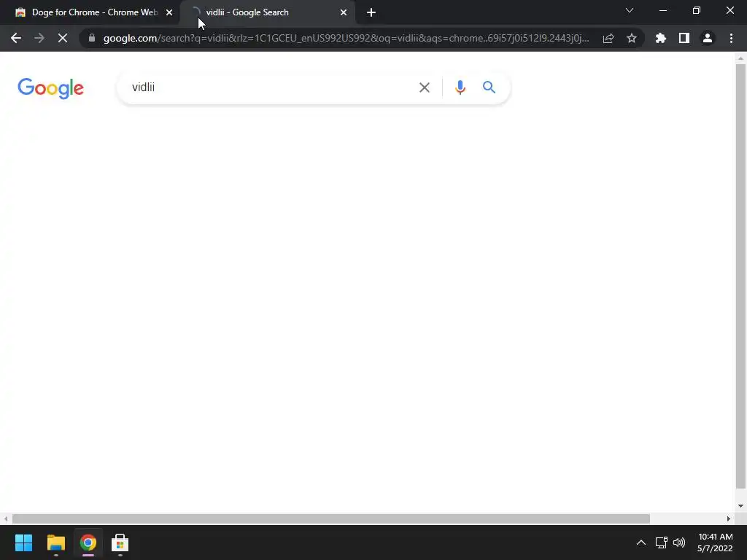Image resolution: width=747 pixels, height=560 pixels.
Task: Toggle the Chrome side panel
Action: (684, 38)
